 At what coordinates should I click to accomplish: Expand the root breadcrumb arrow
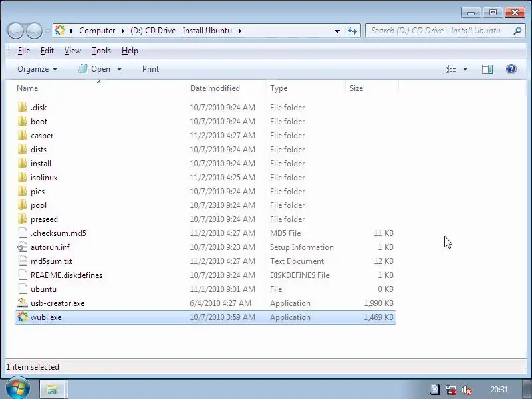[72, 31]
